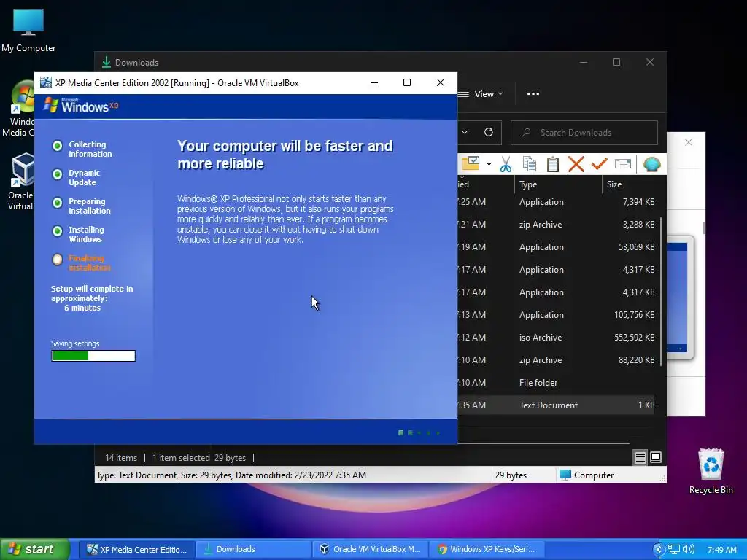
Task: Open My Computer desktop icon
Action: (x=28, y=30)
